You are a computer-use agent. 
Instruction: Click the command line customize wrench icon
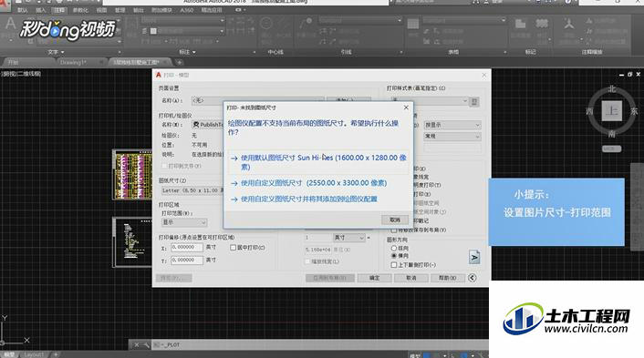click(146, 345)
